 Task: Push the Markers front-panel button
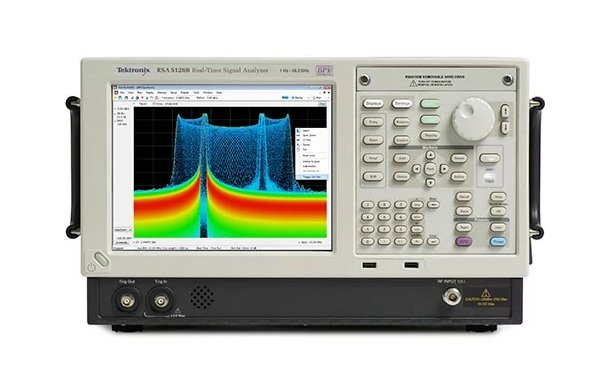401,122
